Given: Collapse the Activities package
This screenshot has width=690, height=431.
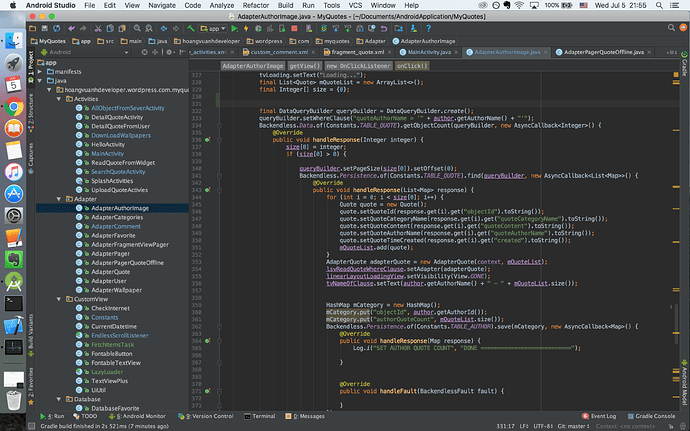Looking at the screenshot, I should 59,99.
